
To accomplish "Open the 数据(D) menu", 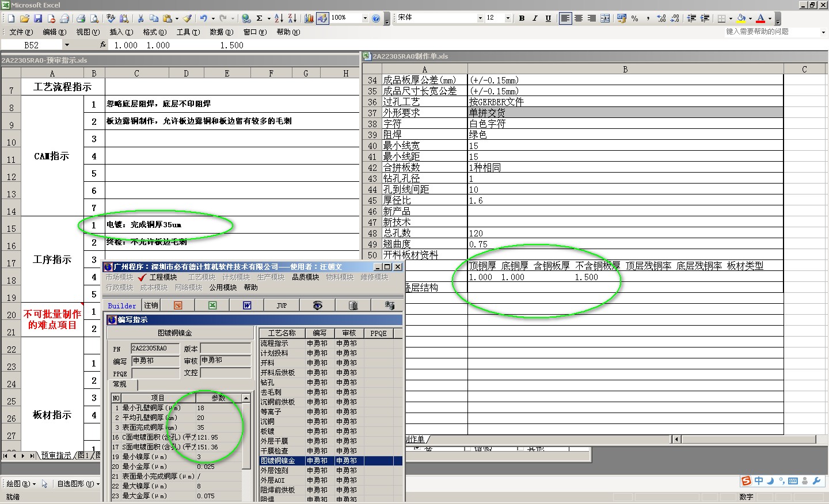I will pyautogui.click(x=221, y=32).
